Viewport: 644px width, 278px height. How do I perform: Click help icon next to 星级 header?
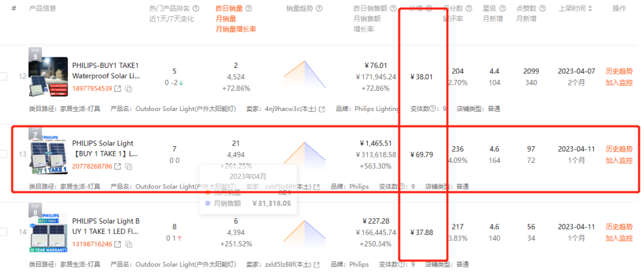click(x=502, y=8)
